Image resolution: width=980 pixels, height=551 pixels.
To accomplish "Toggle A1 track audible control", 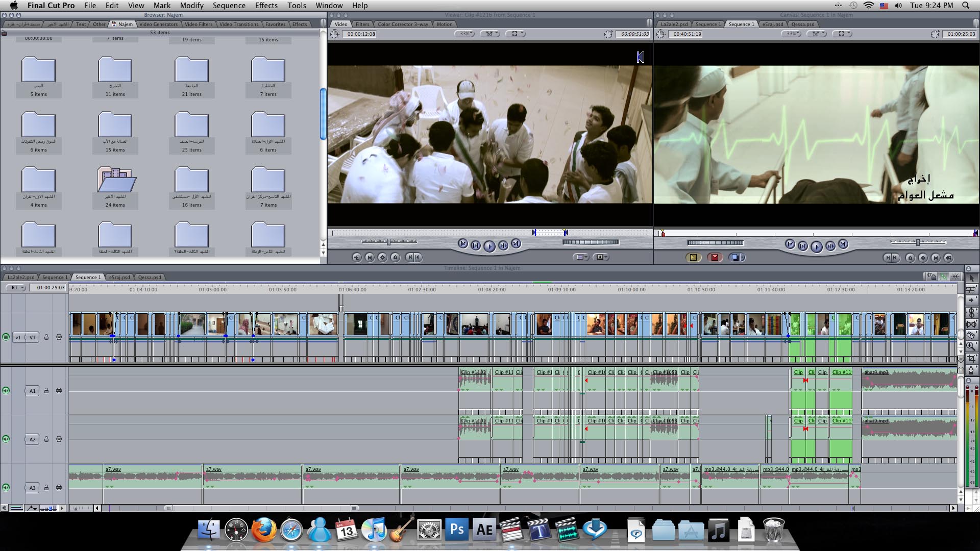I will coord(6,391).
